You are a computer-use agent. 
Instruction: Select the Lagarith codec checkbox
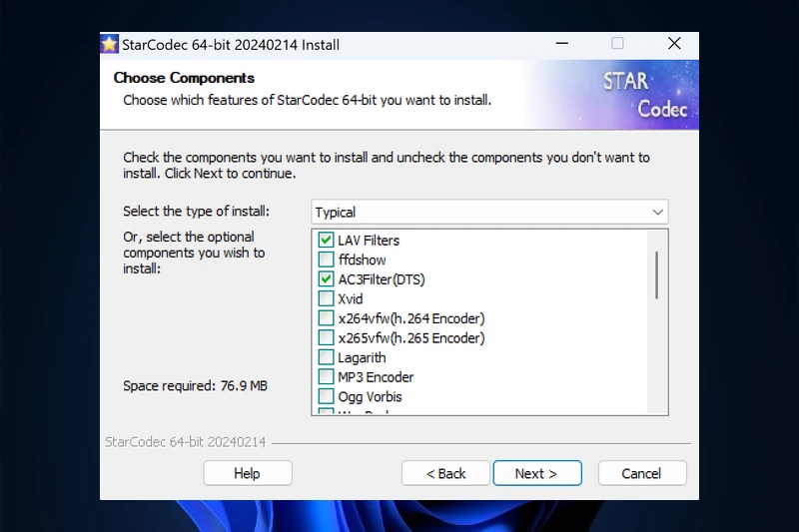click(x=326, y=357)
